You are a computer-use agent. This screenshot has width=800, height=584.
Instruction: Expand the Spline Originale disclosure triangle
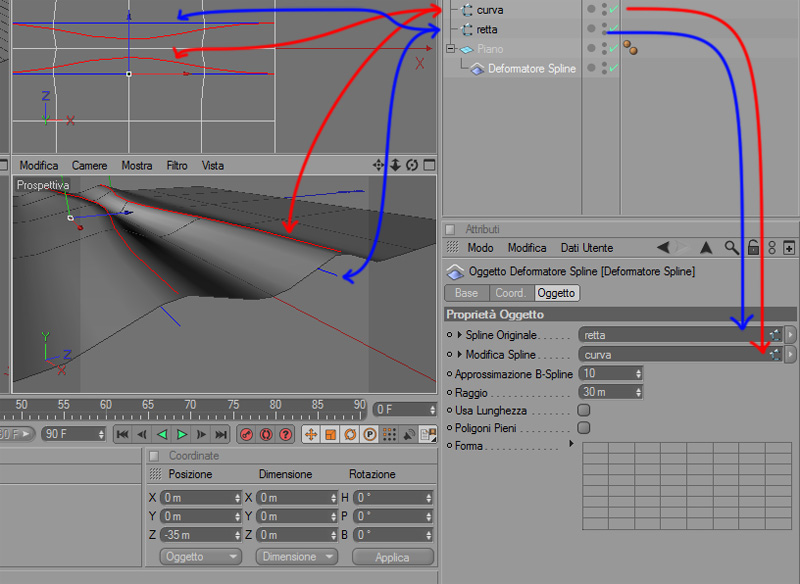[x=460, y=335]
